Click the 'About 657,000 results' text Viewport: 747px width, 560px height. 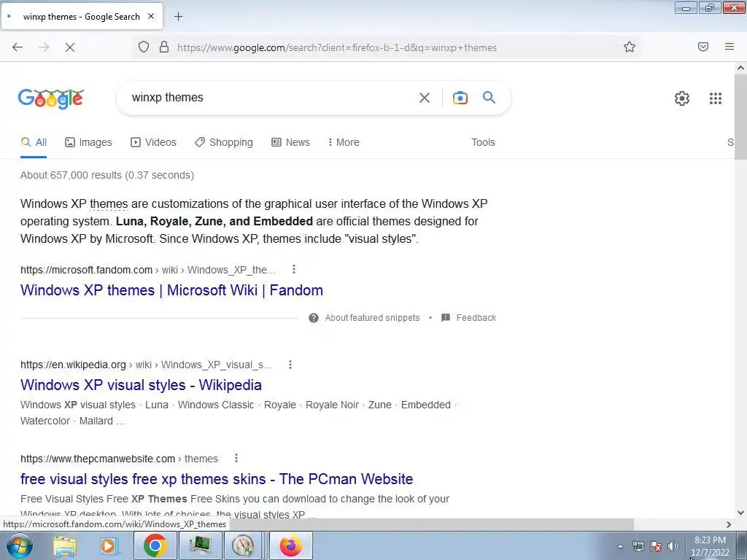107,175
